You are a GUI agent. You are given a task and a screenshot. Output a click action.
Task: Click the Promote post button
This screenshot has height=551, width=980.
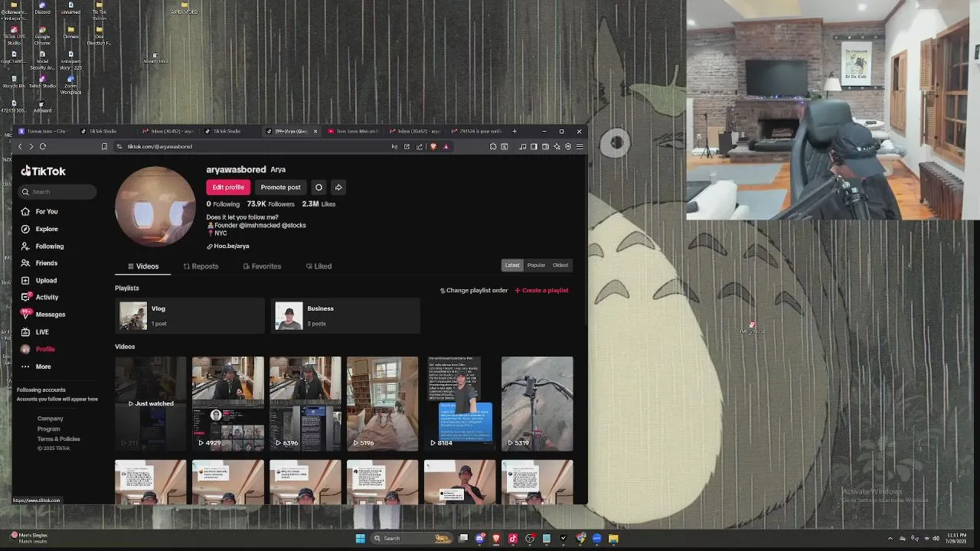[x=280, y=187]
